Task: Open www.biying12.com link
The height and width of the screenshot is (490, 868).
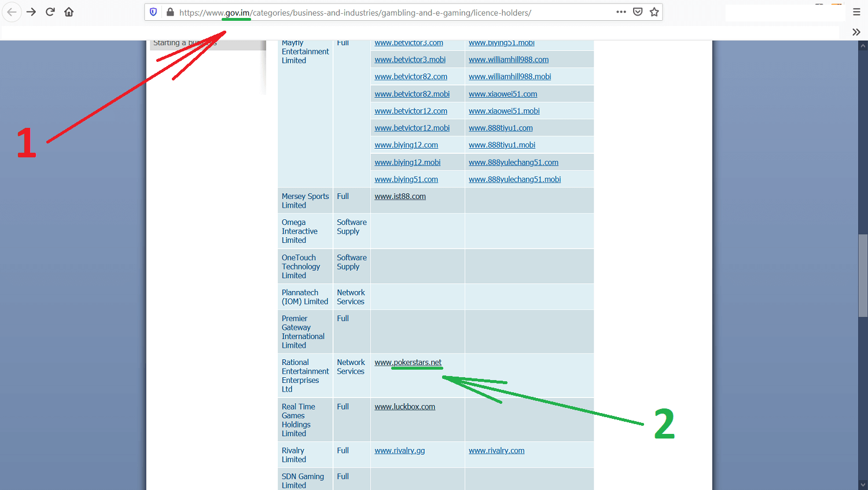Action: [x=406, y=145]
